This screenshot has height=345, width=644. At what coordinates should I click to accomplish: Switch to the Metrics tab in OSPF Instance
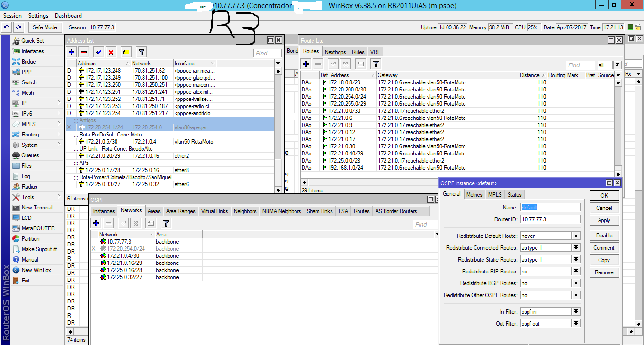[474, 195]
